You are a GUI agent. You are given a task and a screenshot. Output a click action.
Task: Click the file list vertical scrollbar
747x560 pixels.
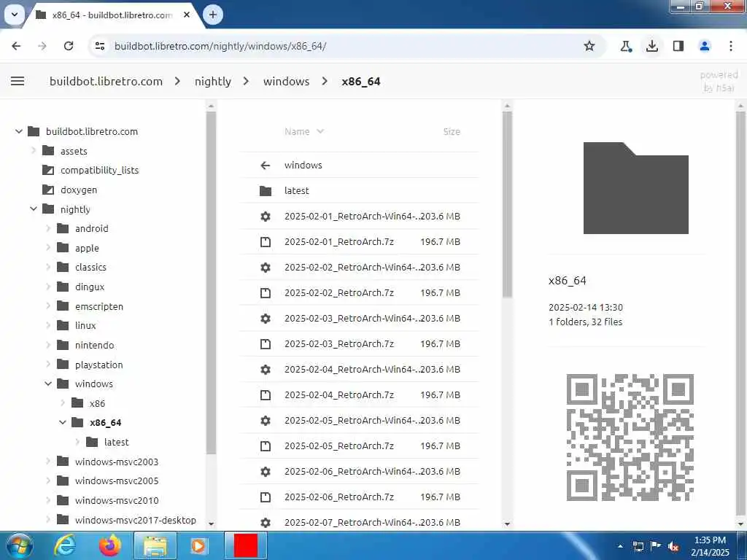click(507, 205)
